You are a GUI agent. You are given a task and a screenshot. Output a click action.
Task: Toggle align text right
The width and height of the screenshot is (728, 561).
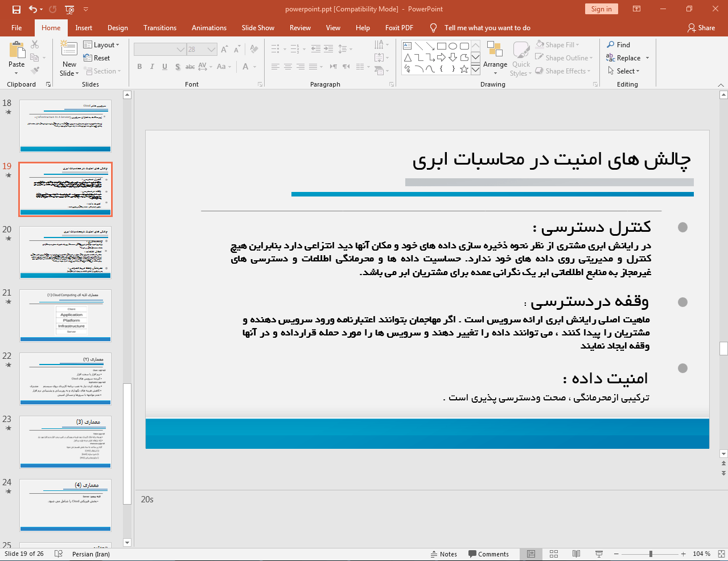tap(301, 67)
